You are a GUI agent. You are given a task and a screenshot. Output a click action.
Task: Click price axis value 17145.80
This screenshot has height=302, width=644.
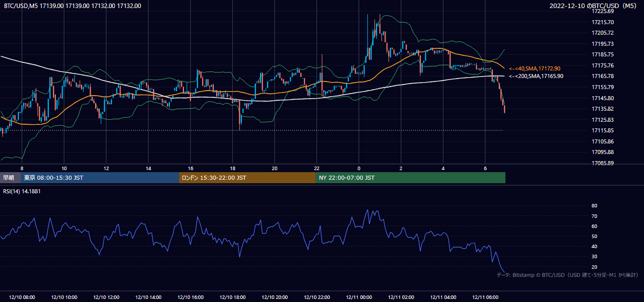tap(603, 98)
